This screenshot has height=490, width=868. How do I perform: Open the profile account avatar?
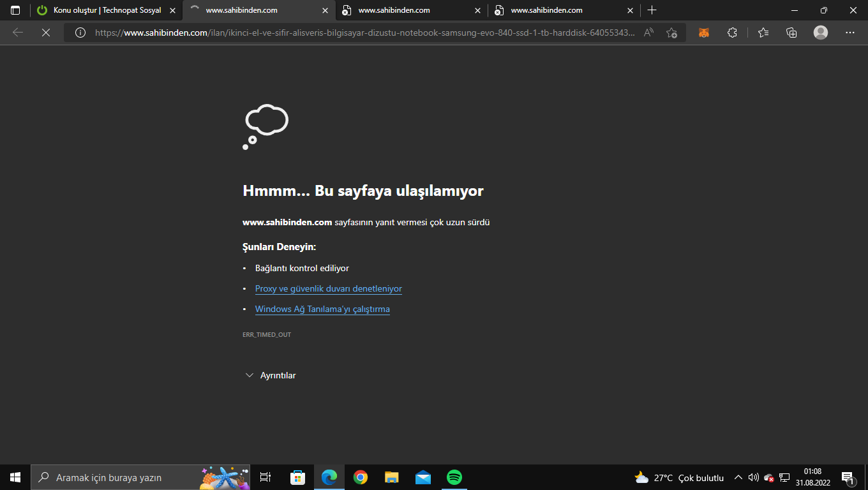coord(821,33)
